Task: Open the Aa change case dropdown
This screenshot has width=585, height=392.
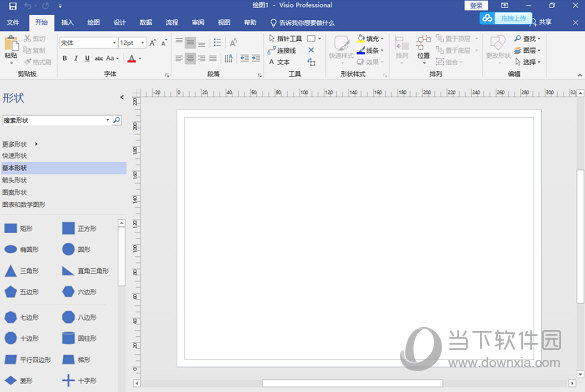Action: click(x=112, y=58)
